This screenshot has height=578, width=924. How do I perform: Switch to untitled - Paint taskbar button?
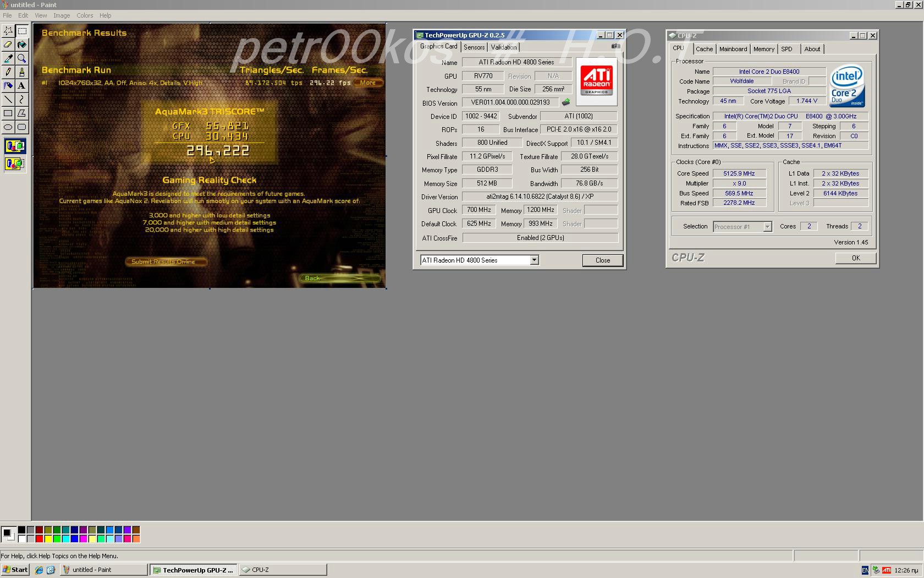103,570
